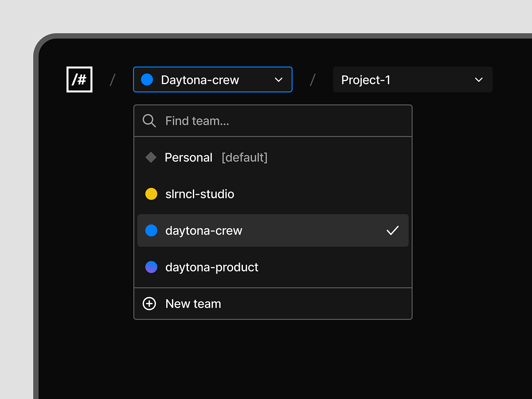The height and width of the screenshot is (399, 532).
Task: Click the blue dot inside the Daytona-crew selector
Action: tap(147, 79)
